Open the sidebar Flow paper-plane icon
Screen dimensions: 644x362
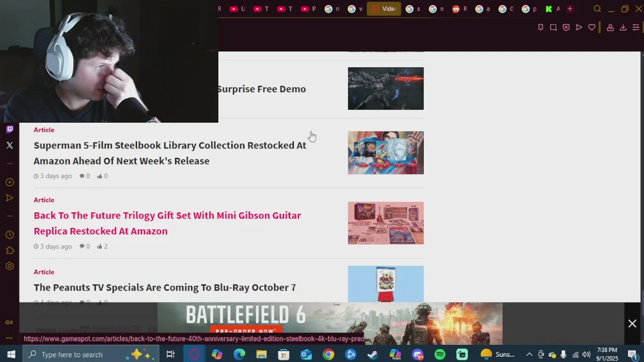coord(10,198)
